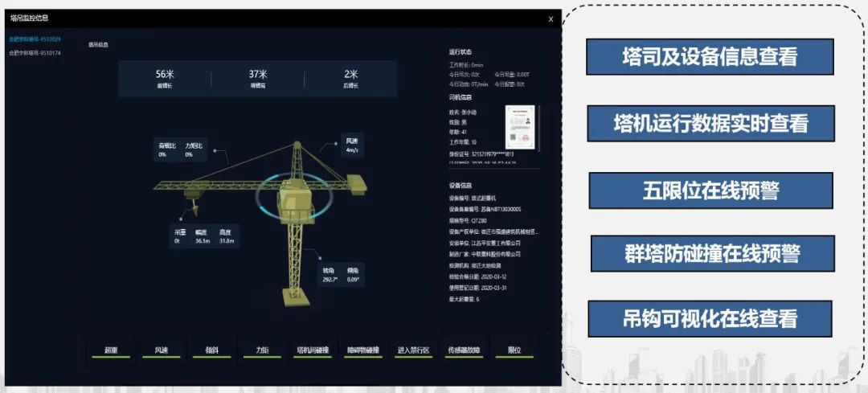This screenshot has height=393, width=868.
Task: Open the 力矩 alarm indicator
Action: (262, 351)
